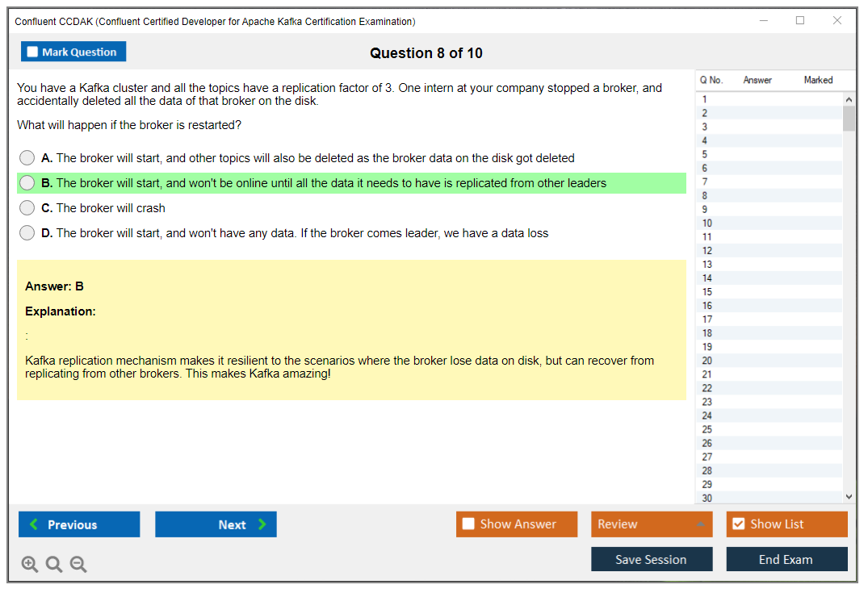
Task: Select option C 'The broker will crash'
Action: coord(27,208)
